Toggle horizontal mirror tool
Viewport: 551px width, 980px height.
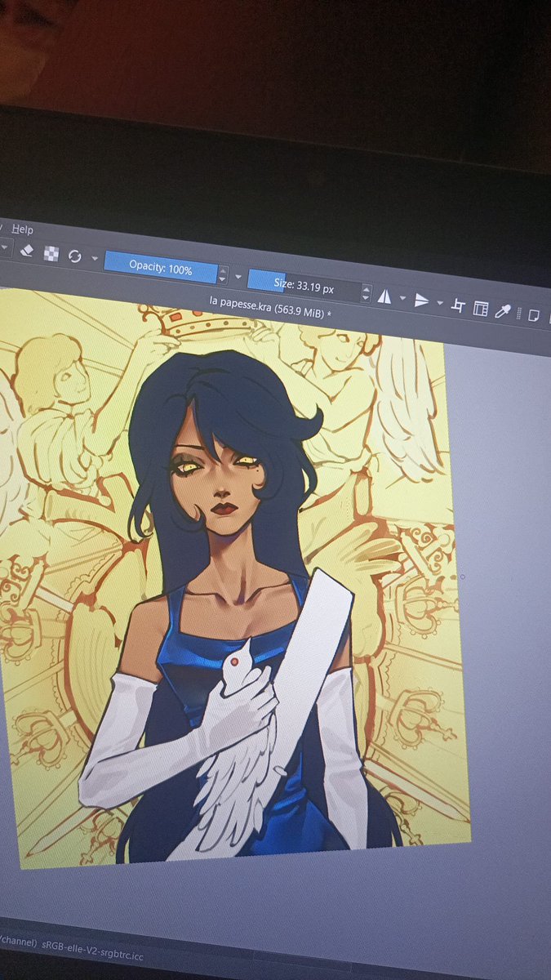[384, 296]
